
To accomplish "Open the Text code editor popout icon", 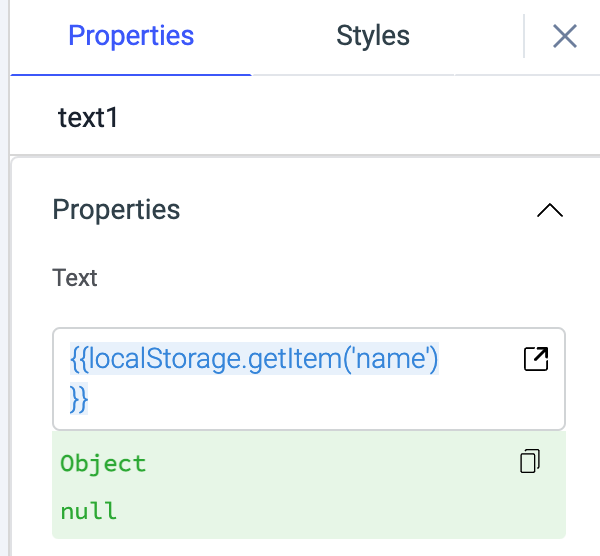I will point(536,359).
